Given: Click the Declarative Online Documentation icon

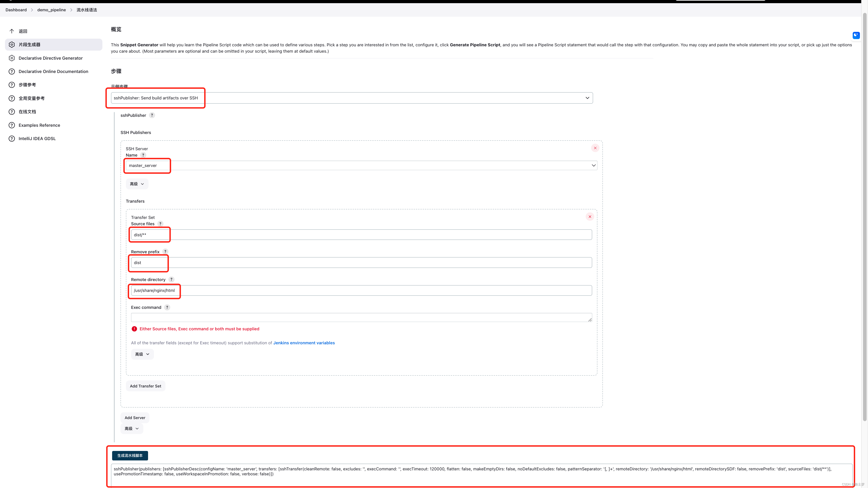Looking at the screenshot, I should tap(12, 71).
